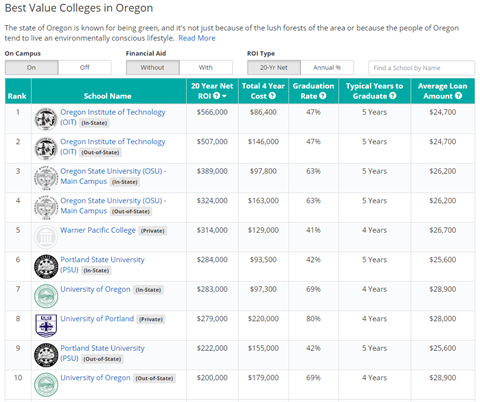Open Oregon Institute of Technology Out-of-State link
Screen dimensions: 480x402
[113, 147]
